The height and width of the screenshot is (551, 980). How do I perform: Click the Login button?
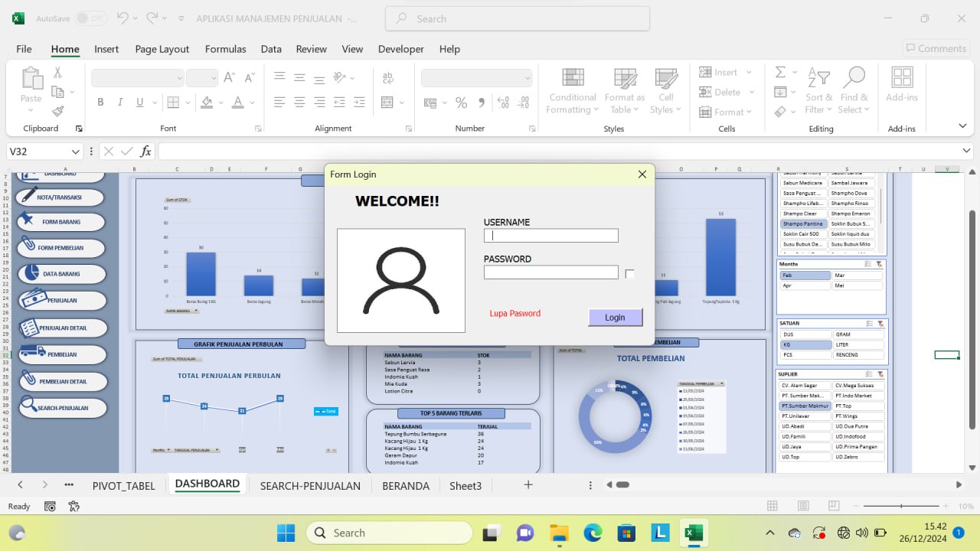click(x=615, y=317)
